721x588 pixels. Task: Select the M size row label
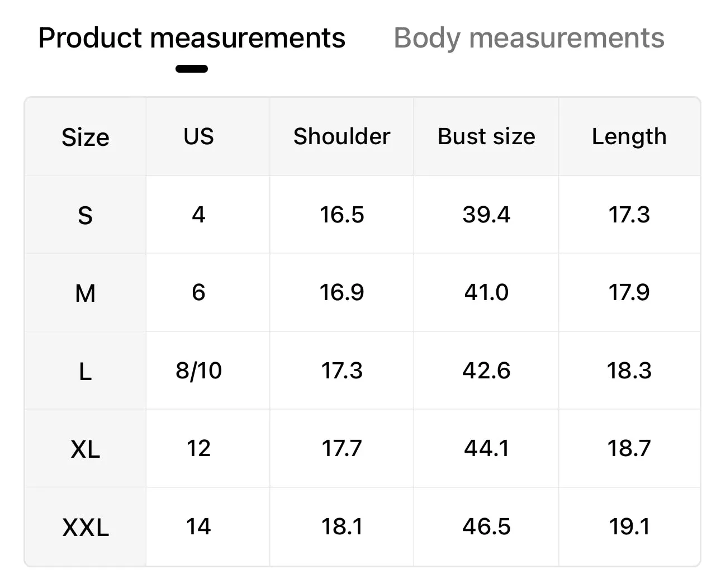pos(86,292)
